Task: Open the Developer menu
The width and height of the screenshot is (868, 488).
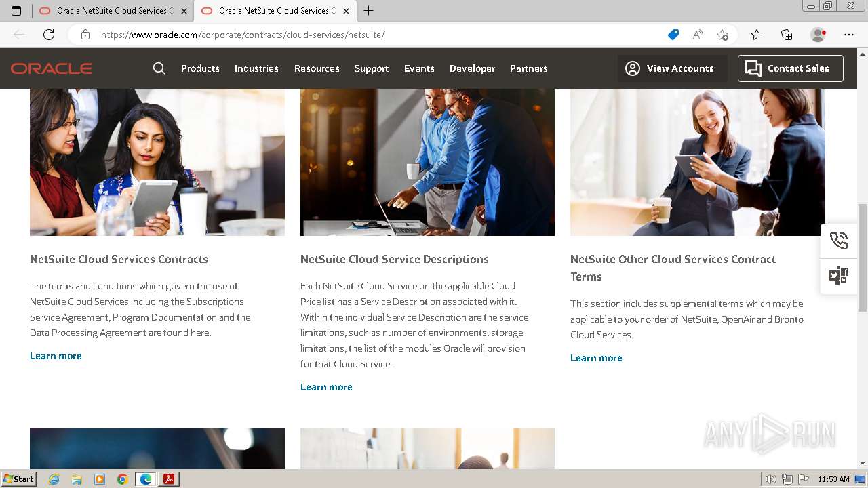Action: [472, 68]
